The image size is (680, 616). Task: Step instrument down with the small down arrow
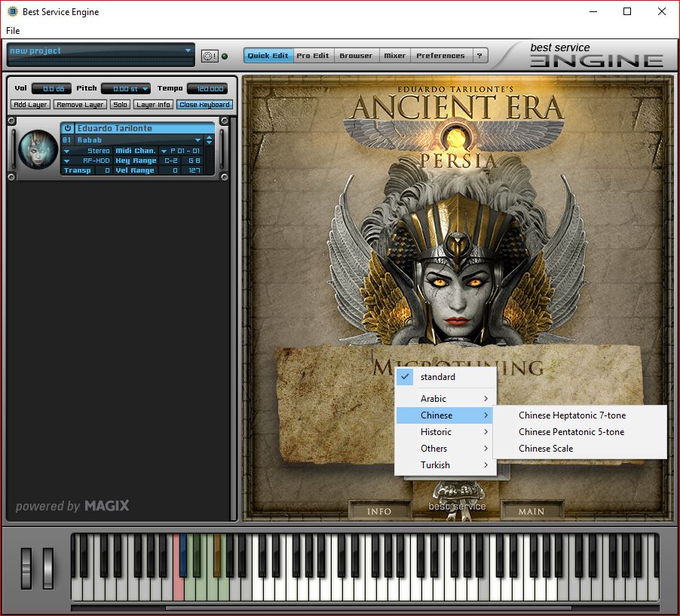pyautogui.click(x=210, y=143)
